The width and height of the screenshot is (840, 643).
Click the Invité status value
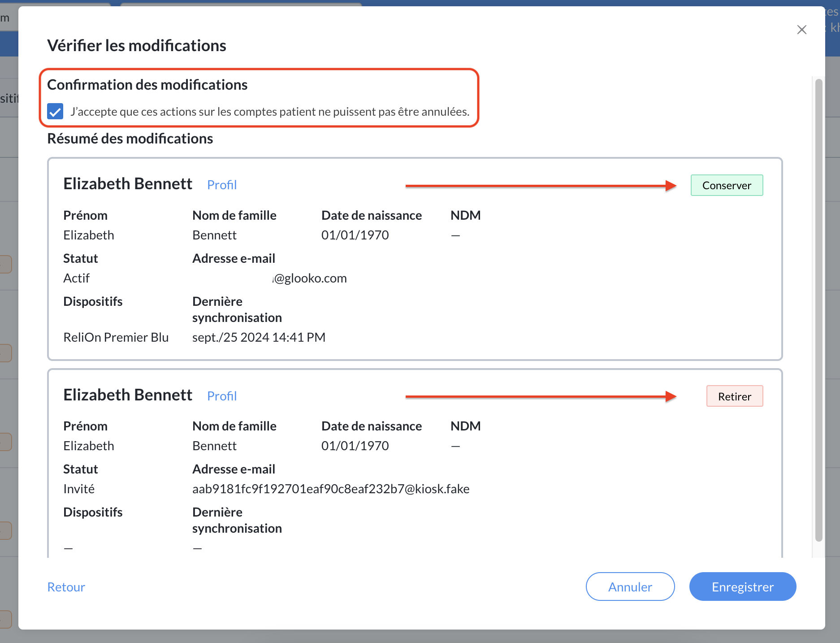pyautogui.click(x=79, y=489)
